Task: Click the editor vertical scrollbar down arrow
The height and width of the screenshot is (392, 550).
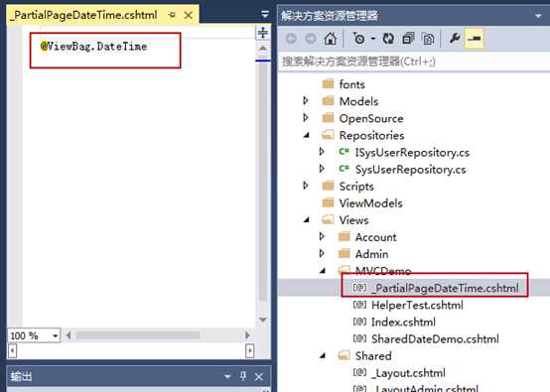Action: pyautogui.click(x=263, y=320)
